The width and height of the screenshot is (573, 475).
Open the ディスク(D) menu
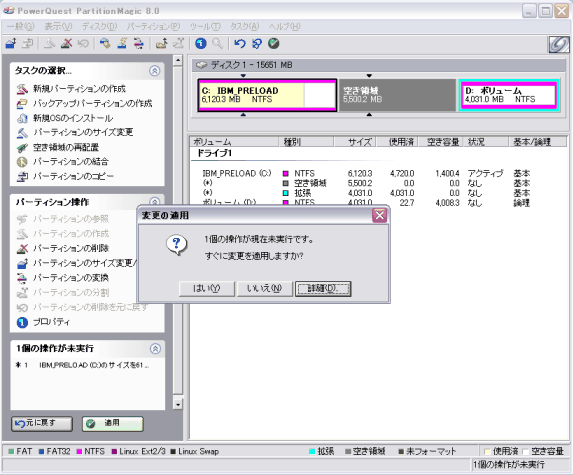tap(99, 26)
